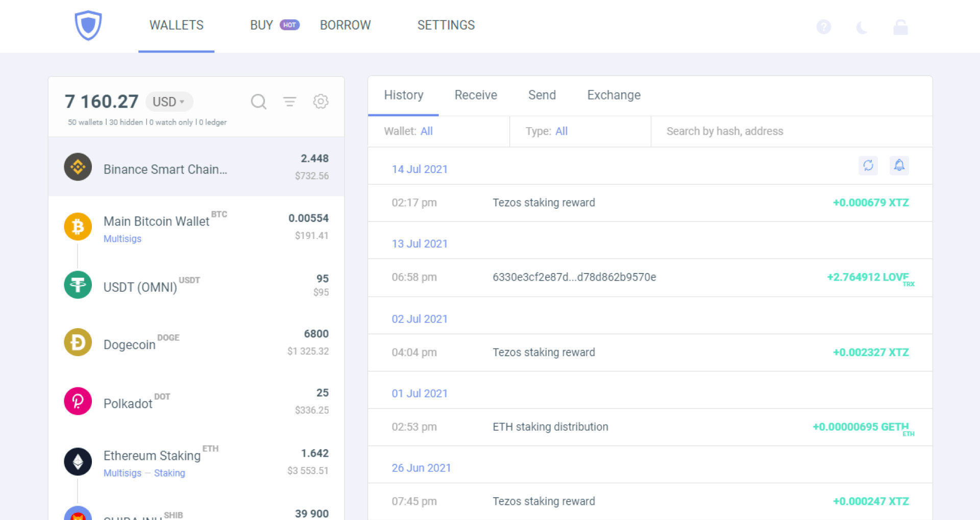Click the Bitcoin coin icon
The image size is (980, 520).
tap(78, 227)
